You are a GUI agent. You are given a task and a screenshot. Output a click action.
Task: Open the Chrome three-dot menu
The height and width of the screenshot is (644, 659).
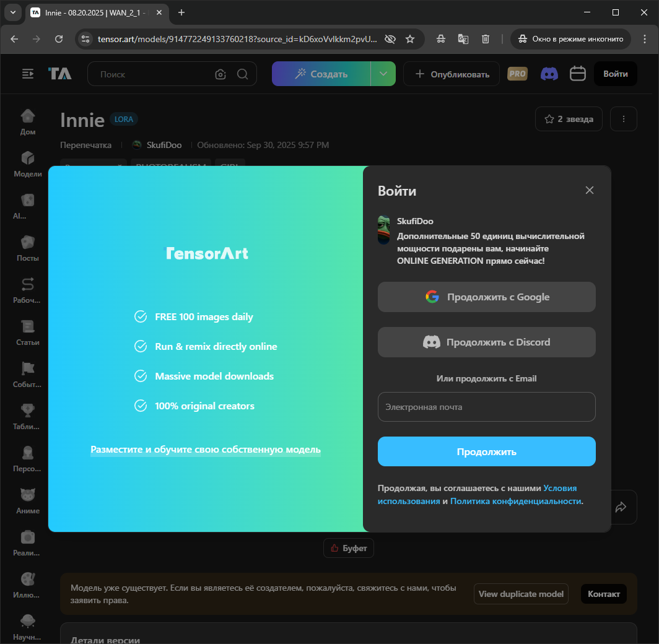(645, 39)
